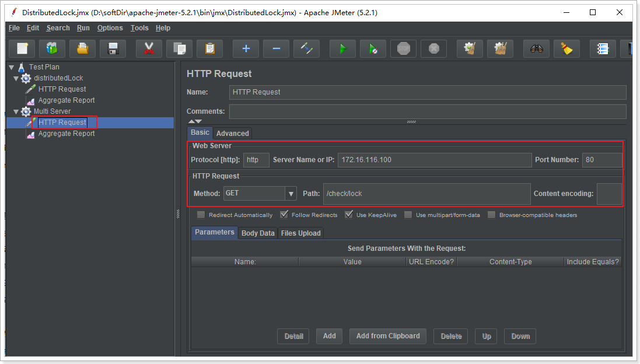This screenshot has height=364, width=640.
Task: Open the Edit menu
Action: (33, 28)
